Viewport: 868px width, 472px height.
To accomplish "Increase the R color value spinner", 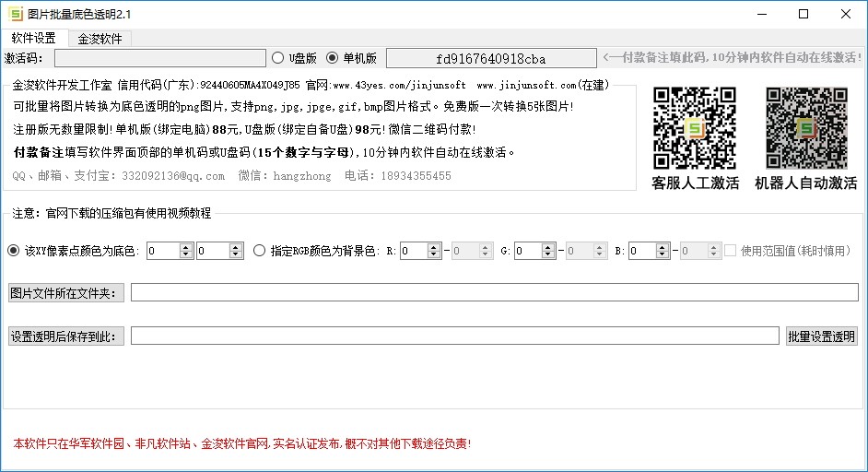I will coord(434,247).
